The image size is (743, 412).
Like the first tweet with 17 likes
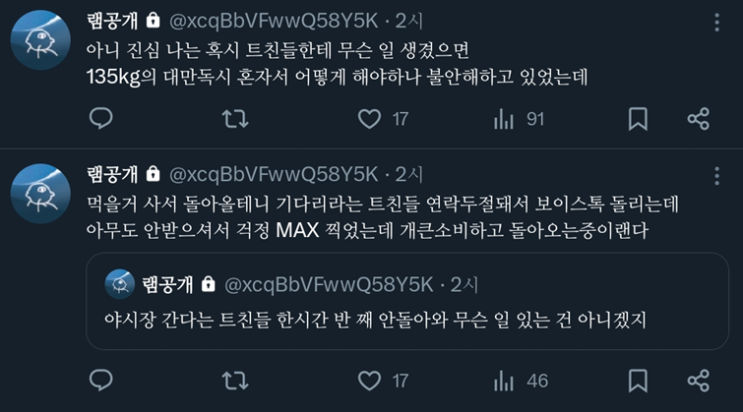(369, 119)
